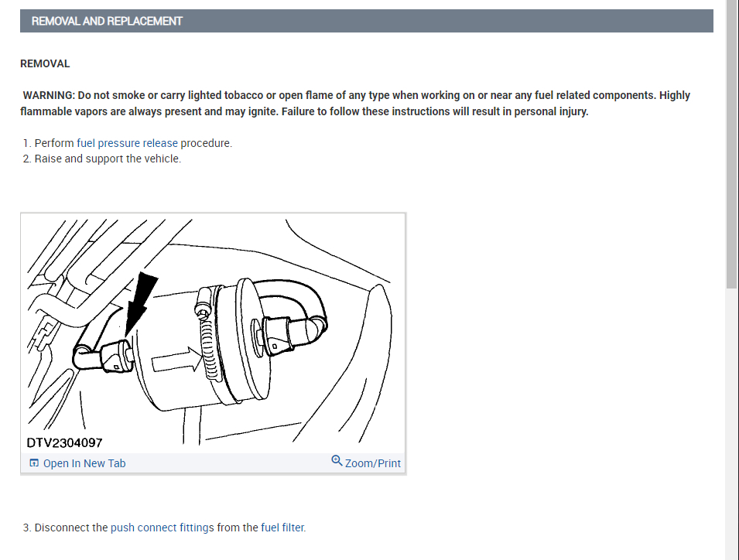Click the Zoom/Print link

pos(373,463)
